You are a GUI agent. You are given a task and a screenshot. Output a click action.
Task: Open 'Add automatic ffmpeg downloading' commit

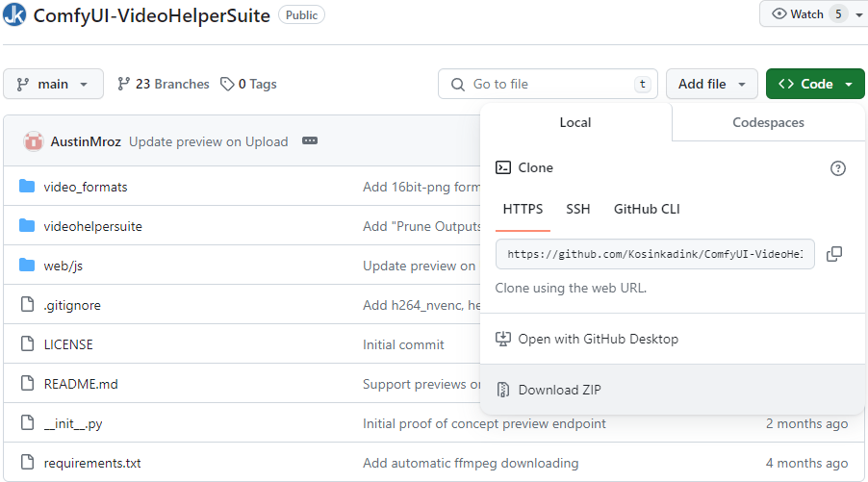pos(471,463)
